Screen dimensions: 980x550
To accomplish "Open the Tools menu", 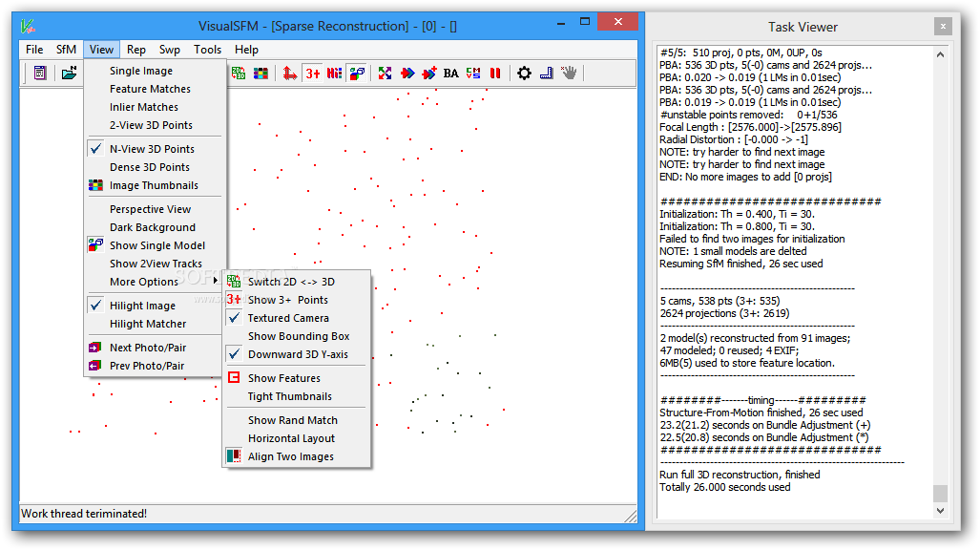I will pyautogui.click(x=207, y=50).
